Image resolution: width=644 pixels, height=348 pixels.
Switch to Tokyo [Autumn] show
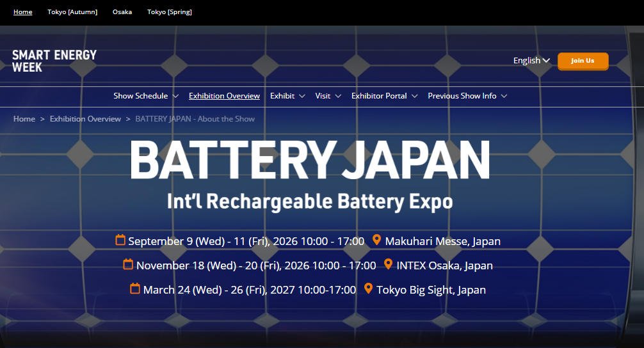click(72, 12)
